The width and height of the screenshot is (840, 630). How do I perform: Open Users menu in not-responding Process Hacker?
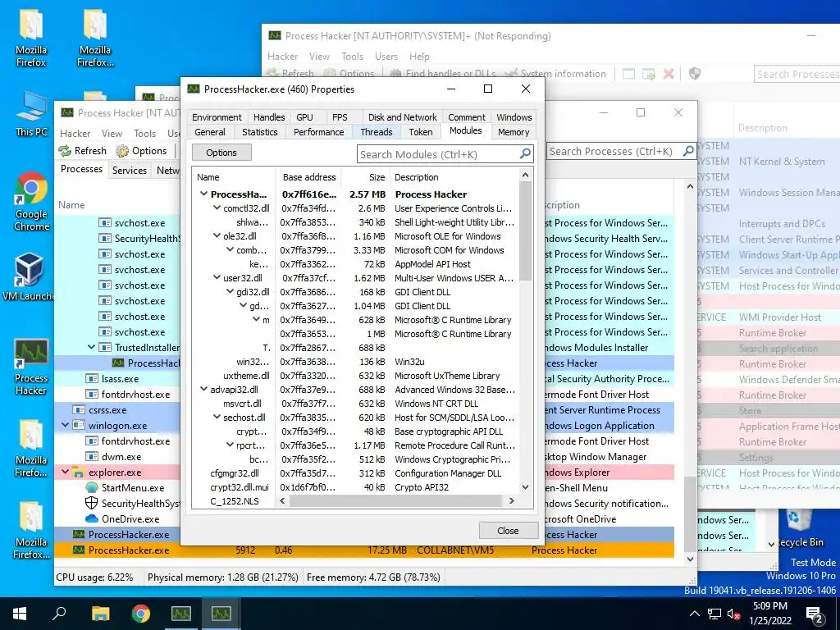(386, 57)
